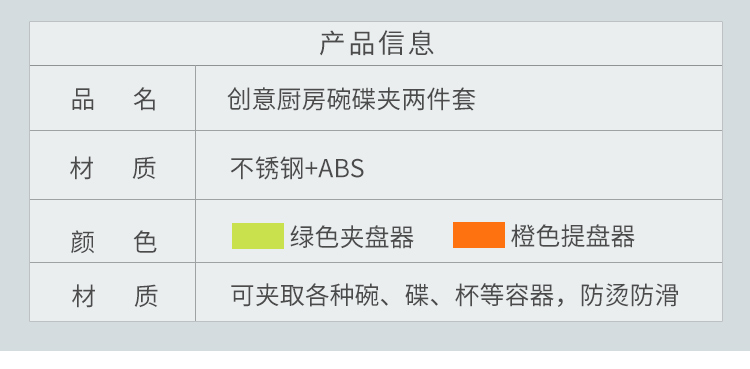Click the 绿色夹盘器 label
This screenshot has width=750, height=369.
(x=352, y=237)
